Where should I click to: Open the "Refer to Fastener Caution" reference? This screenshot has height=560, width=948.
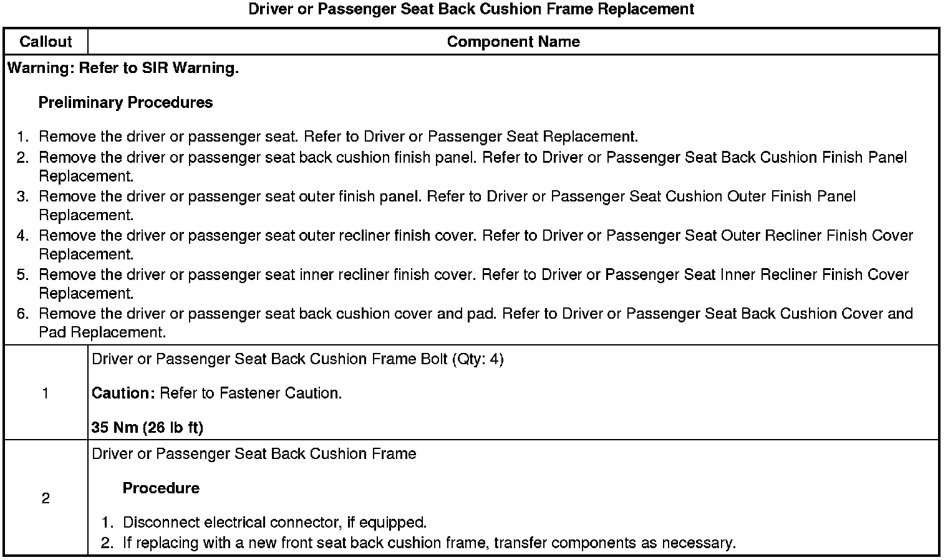click(250, 393)
